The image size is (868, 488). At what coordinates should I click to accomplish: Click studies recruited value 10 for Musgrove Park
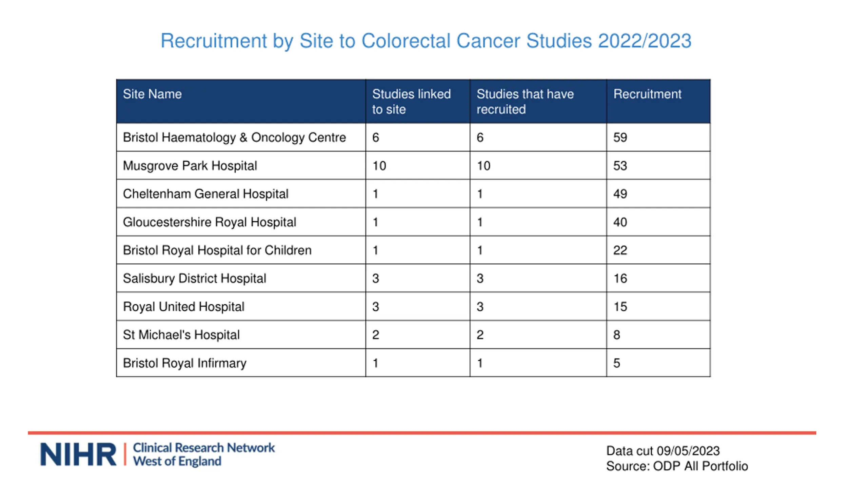[x=484, y=166]
